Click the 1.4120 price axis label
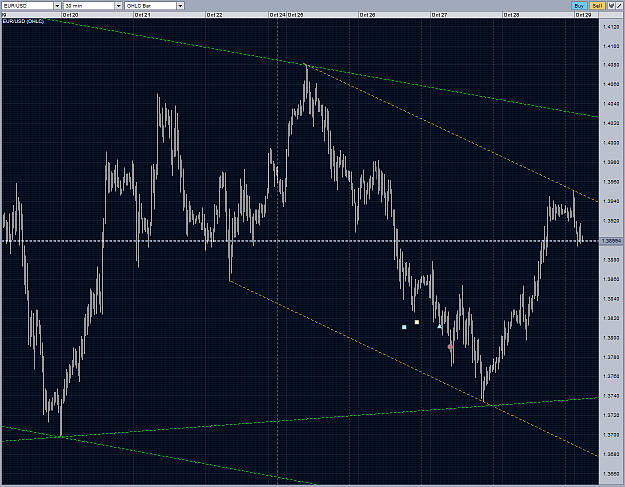Screen dimensions: 625x487 click(x=611, y=27)
